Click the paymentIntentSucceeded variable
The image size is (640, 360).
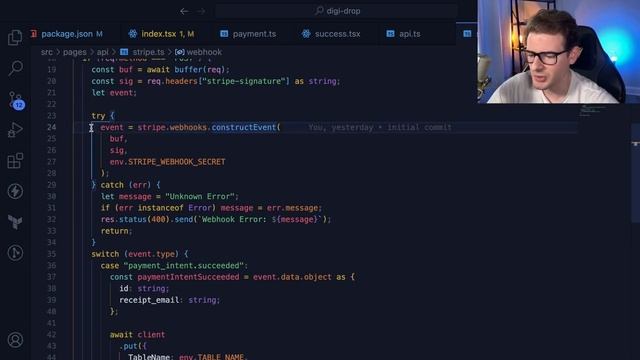pyautogui.click(x=188, y=277)
